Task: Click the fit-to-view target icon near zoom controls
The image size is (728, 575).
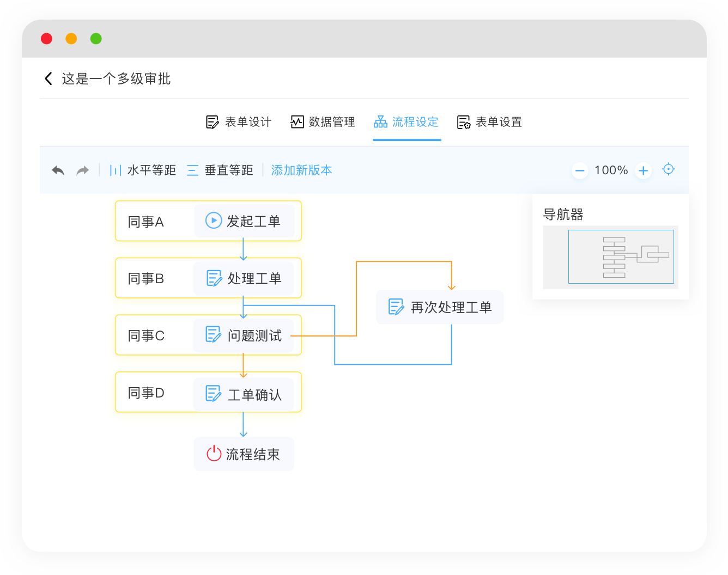Action: coord(669,170)
